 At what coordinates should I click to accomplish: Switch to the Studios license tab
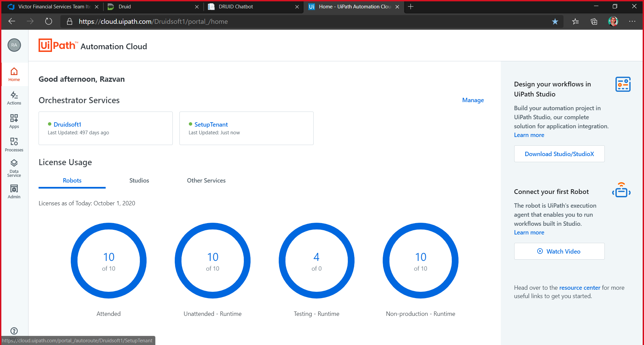[139, 181]
